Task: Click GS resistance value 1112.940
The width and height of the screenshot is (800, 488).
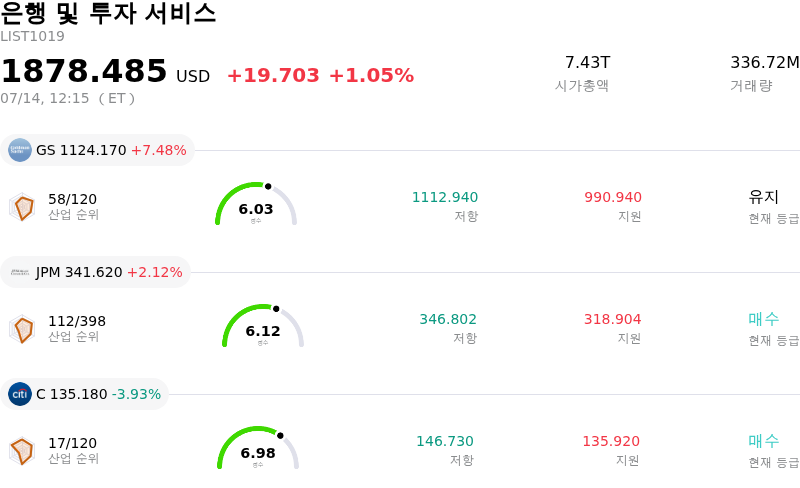Action: click(445, 197)
